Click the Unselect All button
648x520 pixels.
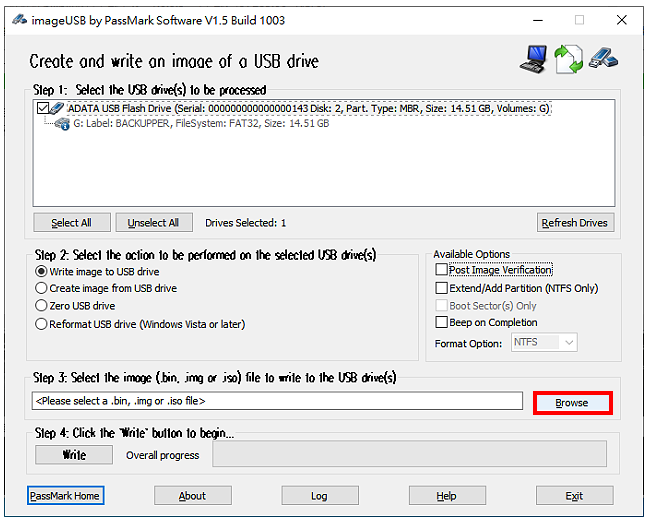point(154,223)
